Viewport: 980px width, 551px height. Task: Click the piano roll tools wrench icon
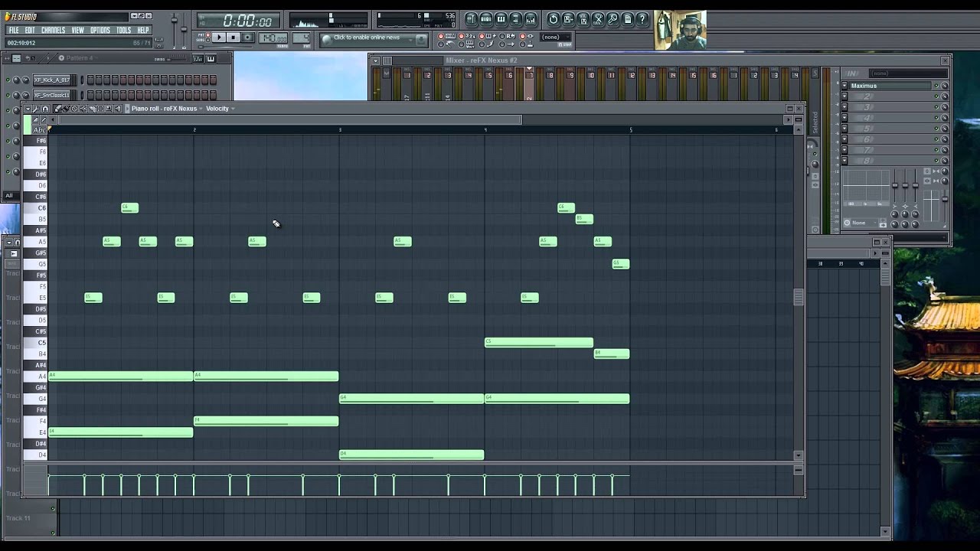[36, 109]
